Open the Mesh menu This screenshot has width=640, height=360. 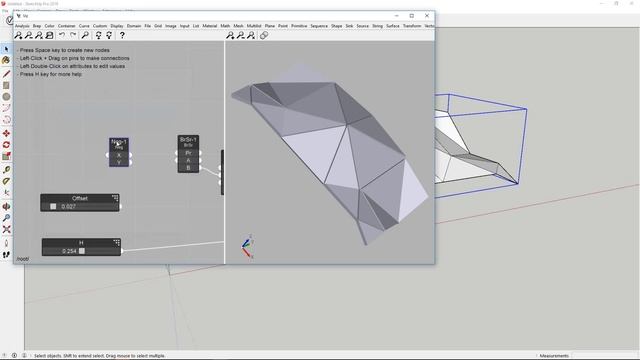click(x=238, y=26)
